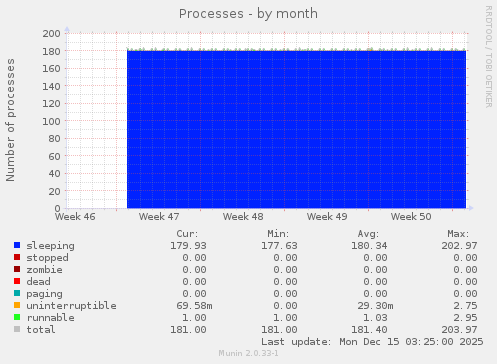Click the 'stopped' legend label
The image size is (497, 364).
pos(47,258)
